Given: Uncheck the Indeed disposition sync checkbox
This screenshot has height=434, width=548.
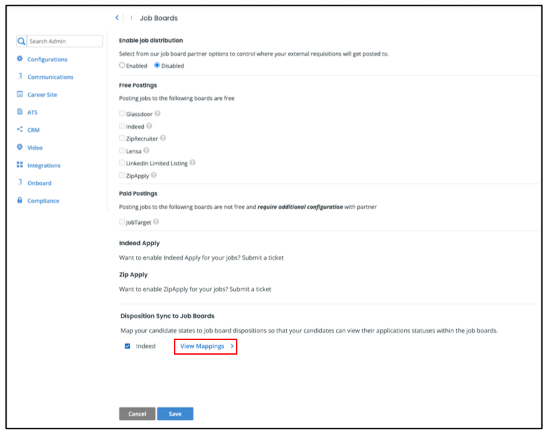Looking at the screenshot, I should (x=128, y=346).
